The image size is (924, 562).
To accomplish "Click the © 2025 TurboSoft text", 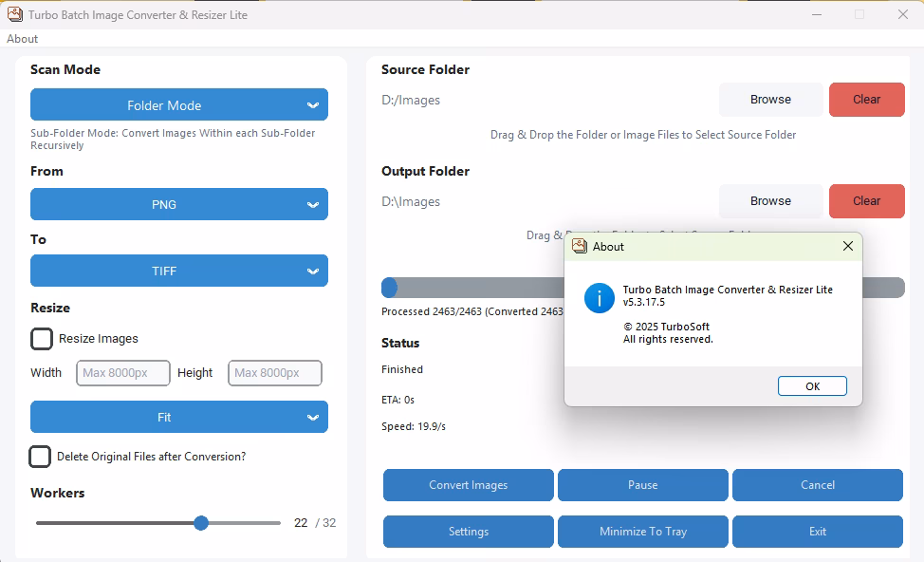I will click(667, 327).
